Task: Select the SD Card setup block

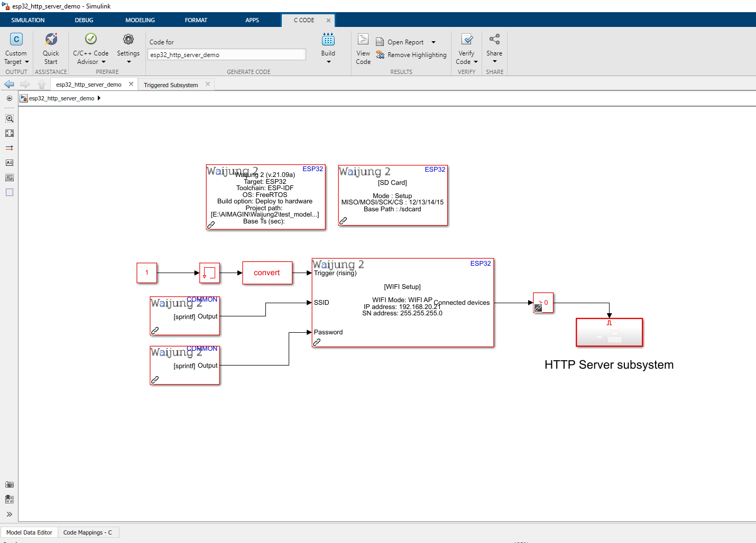Action: 393,195
